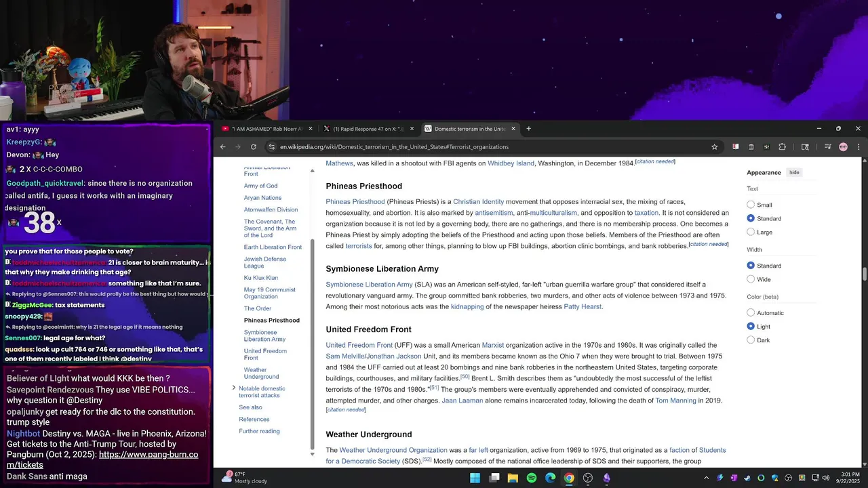Open the kidnapping link

click(467, 307)
